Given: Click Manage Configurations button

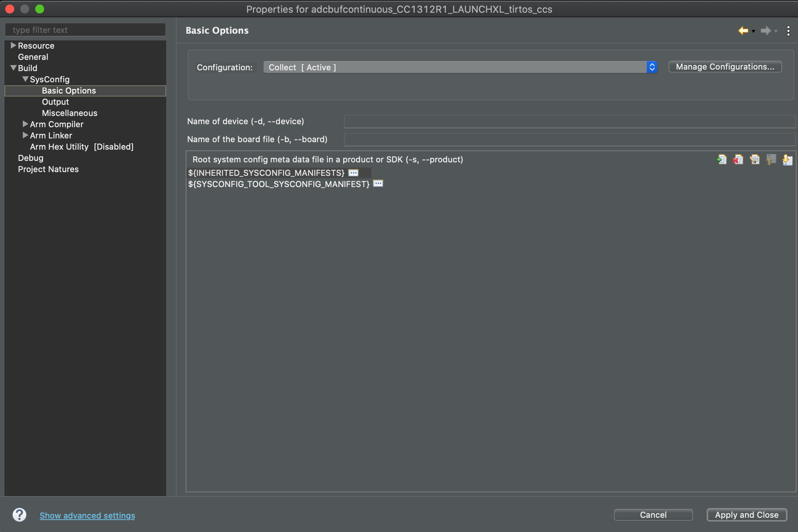Looking at the screenshot, I should tap(725, 67).
